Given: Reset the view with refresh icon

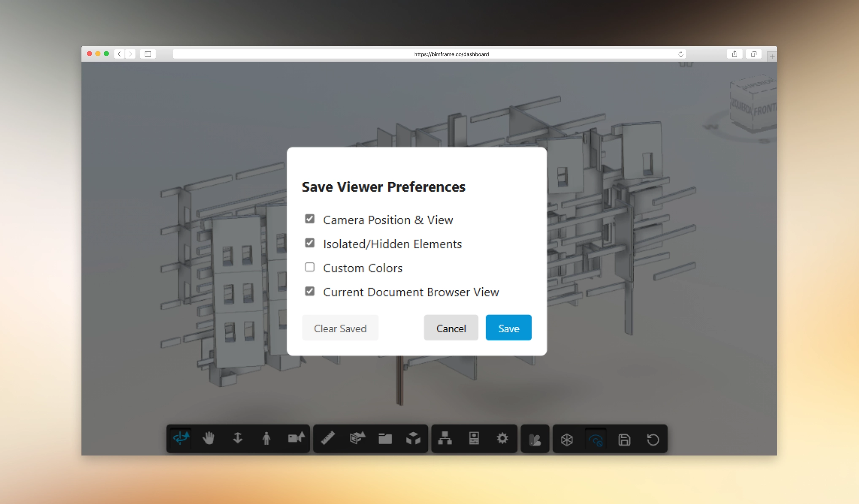Looking at the screenshot, I should pos(653,439).
